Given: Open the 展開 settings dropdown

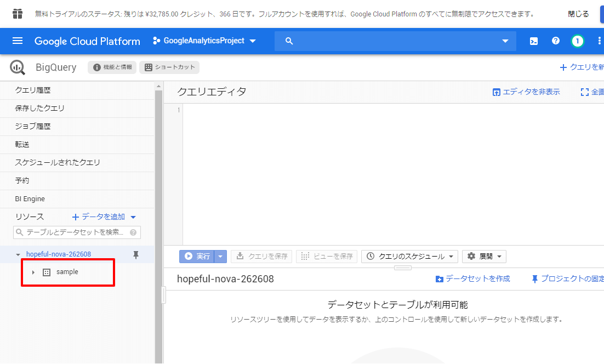Looking at the screenshot, I should 484,257.
